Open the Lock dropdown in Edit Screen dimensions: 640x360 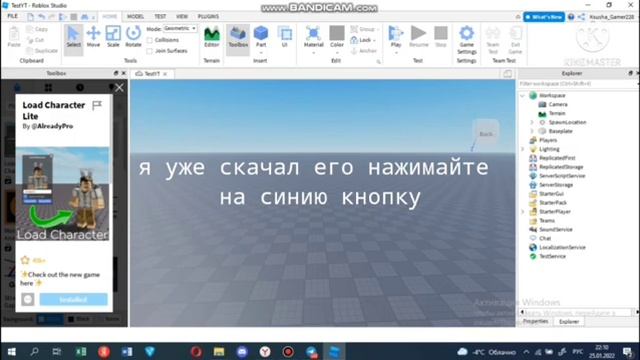click(374, 40)
